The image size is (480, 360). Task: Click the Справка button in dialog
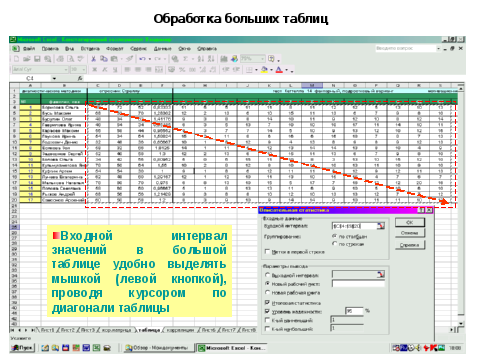[410, 245]
